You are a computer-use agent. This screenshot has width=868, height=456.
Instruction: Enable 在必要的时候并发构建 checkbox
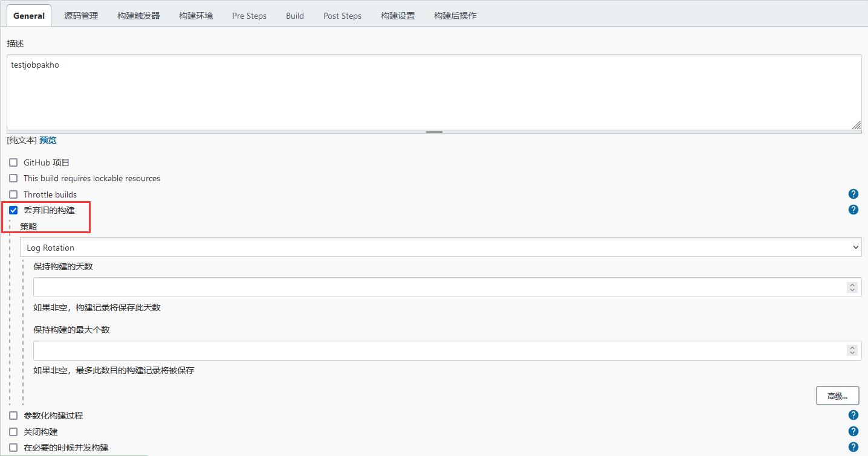coord(13,448)
